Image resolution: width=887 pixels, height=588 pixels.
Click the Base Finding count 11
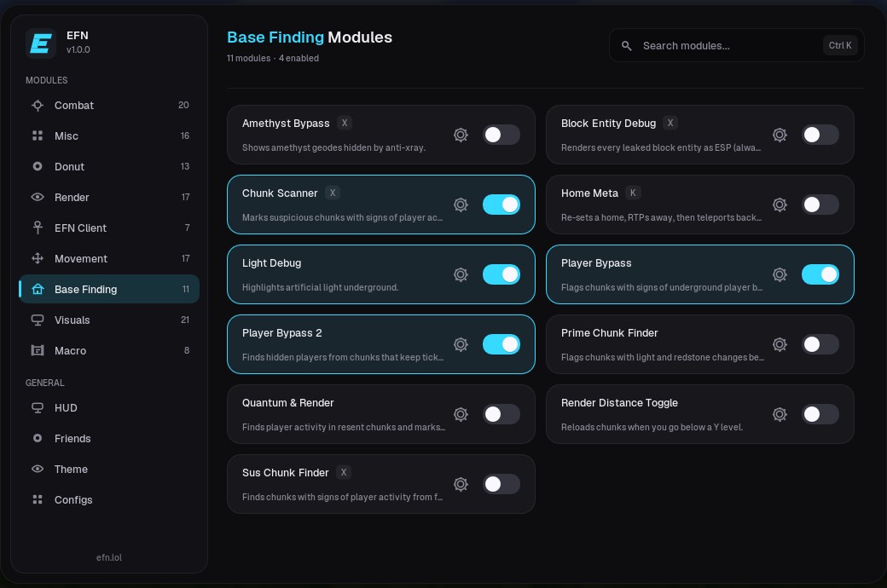click(x=186, y=289)
